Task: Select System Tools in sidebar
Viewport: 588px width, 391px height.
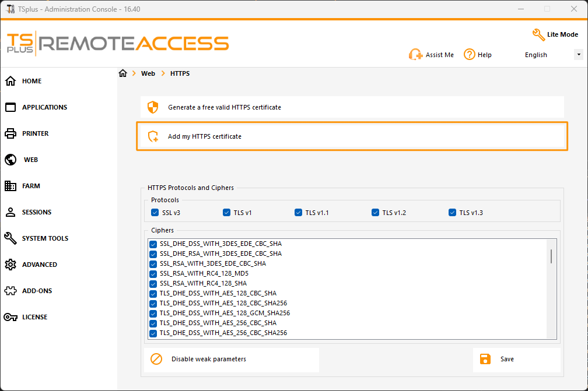Action: (x=45, y=238)
